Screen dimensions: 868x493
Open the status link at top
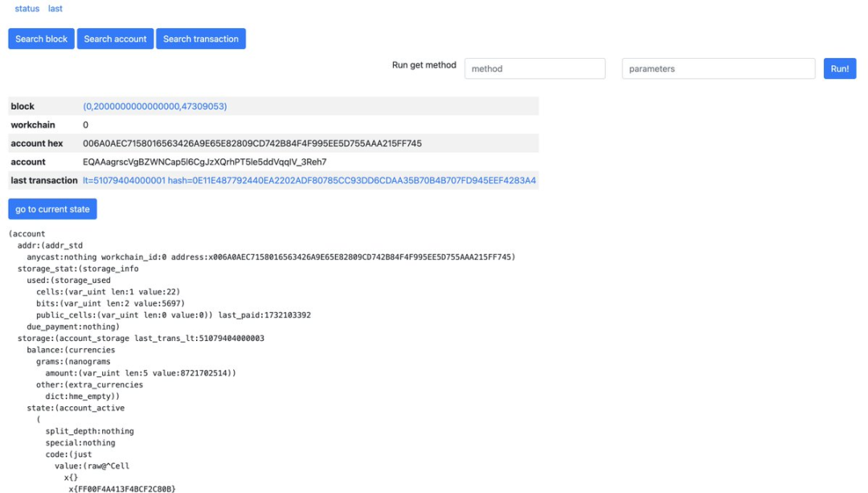coord(27,9)
